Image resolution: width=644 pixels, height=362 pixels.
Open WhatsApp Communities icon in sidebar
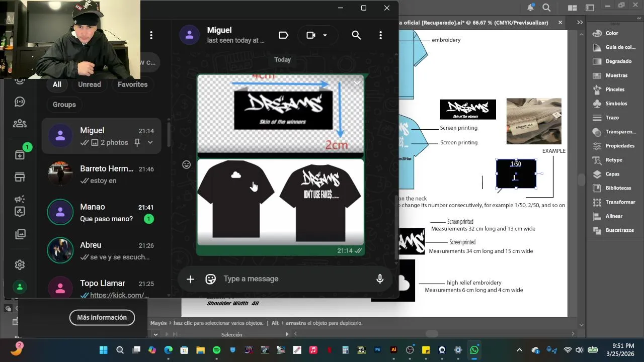[x=20, y=123]
